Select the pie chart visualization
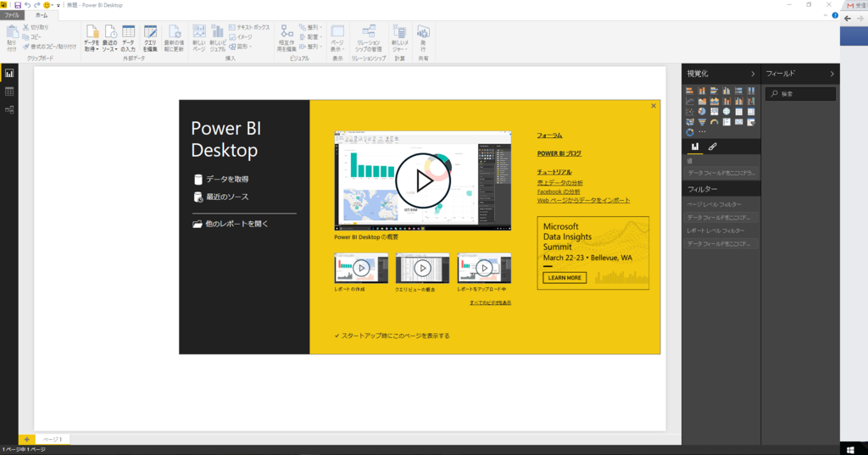This screenshot has width=868, height=455. (702, 112)
